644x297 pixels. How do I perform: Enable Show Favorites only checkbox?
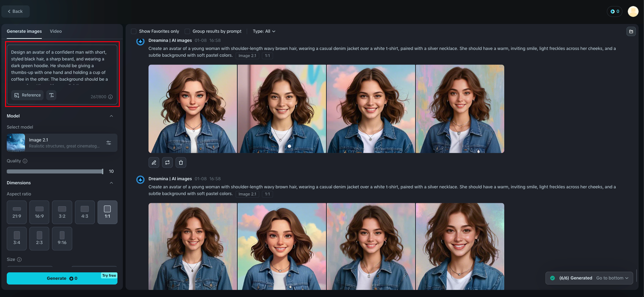134,31
